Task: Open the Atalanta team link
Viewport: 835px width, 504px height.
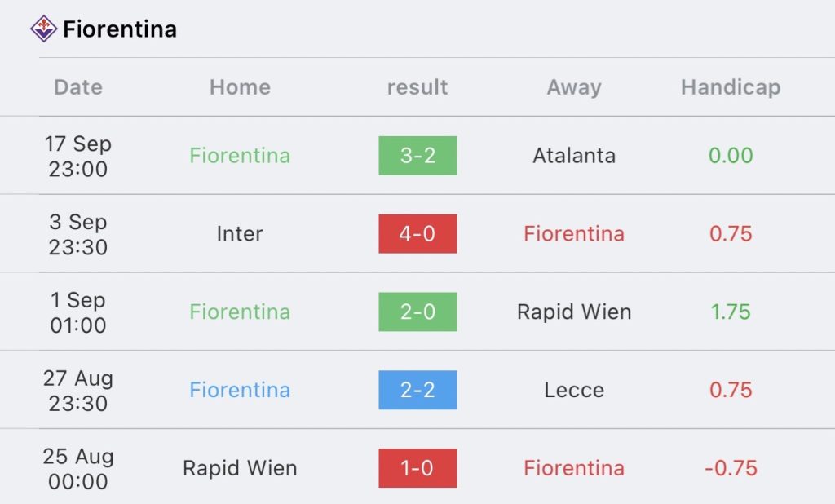Action: 574,156
